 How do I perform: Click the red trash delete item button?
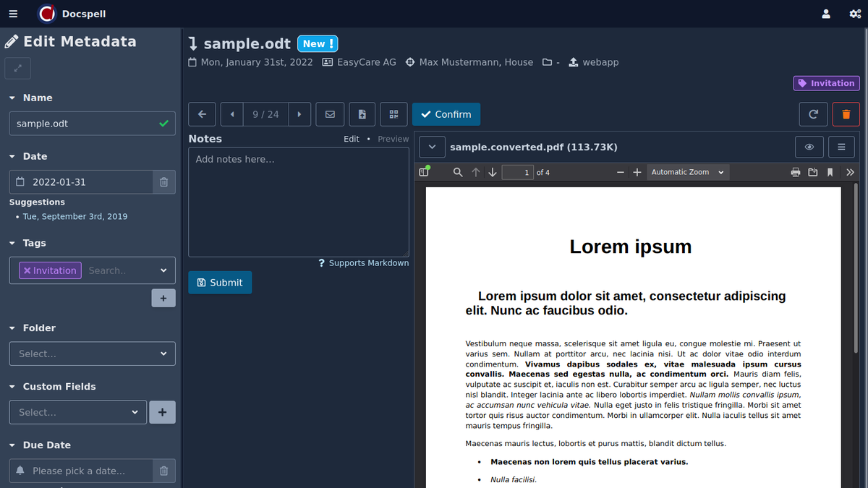pyautogui.click(x=846, y=114)
